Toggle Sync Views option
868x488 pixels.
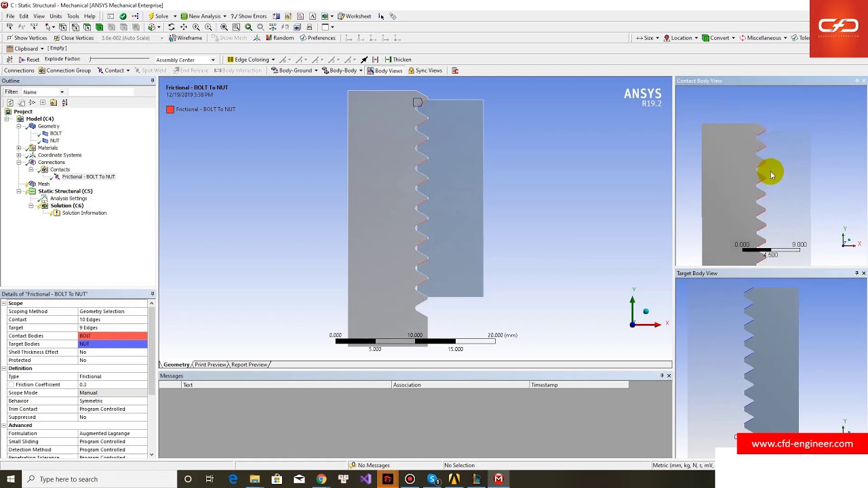point(425,70)
